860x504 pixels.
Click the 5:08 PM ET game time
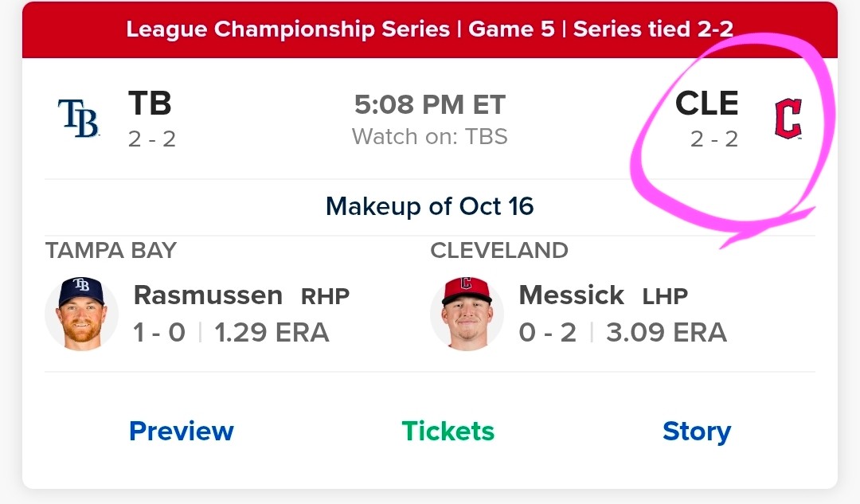(x=429, y=105)
